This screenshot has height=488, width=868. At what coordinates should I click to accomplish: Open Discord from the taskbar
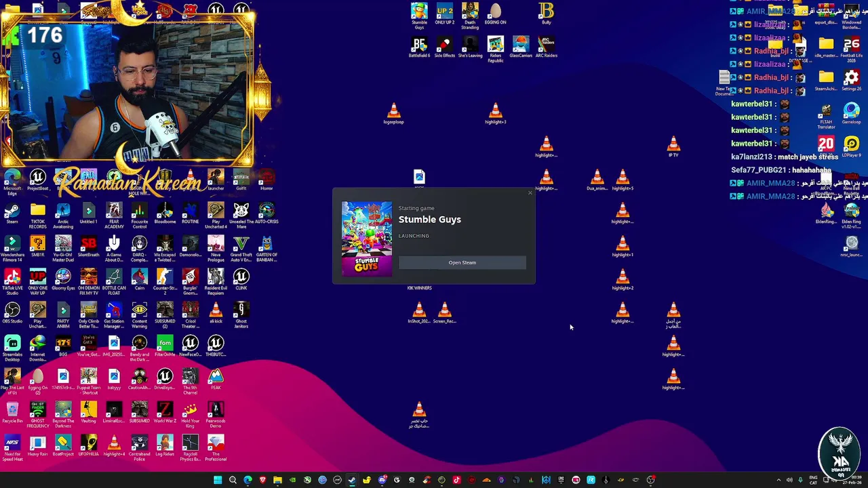(x=382, y=480)
